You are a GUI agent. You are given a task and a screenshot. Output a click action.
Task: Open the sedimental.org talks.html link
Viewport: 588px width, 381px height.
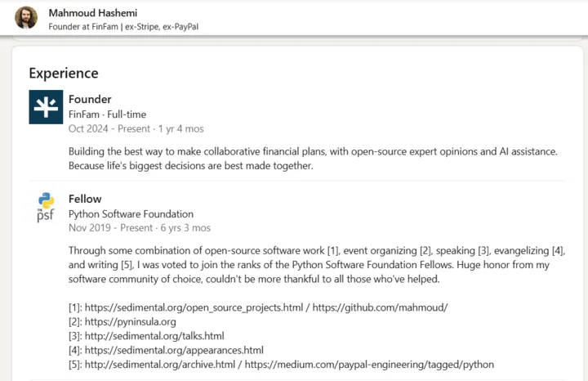click(x=154, y=336)
